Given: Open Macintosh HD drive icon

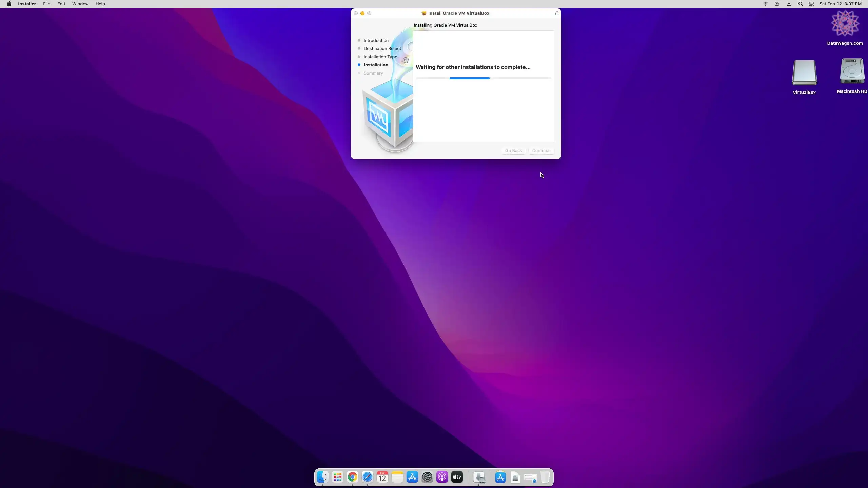Looking at the screenshot, I should pyautogui.click(x=852, y=72).
